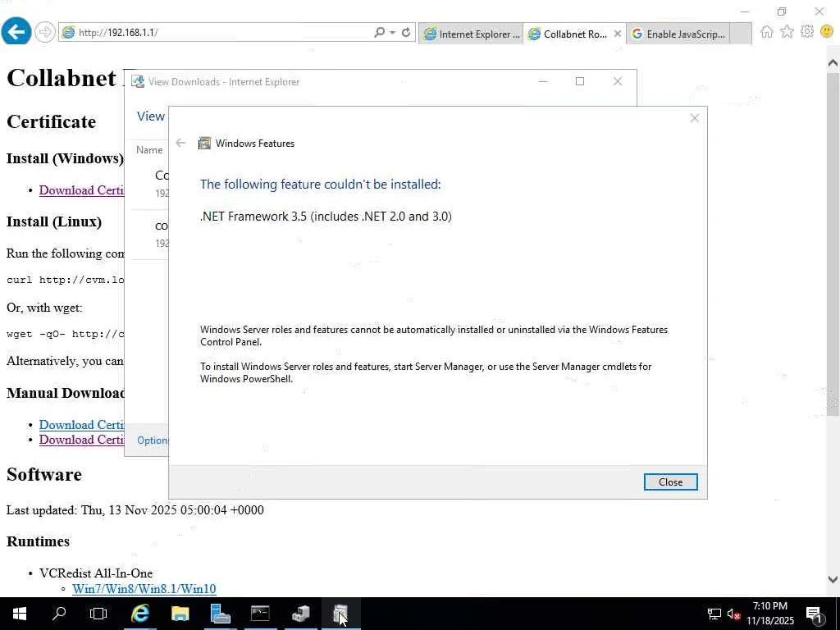Click the network status tray icon
Screen dimensions: 840x630
click(714, 614)
